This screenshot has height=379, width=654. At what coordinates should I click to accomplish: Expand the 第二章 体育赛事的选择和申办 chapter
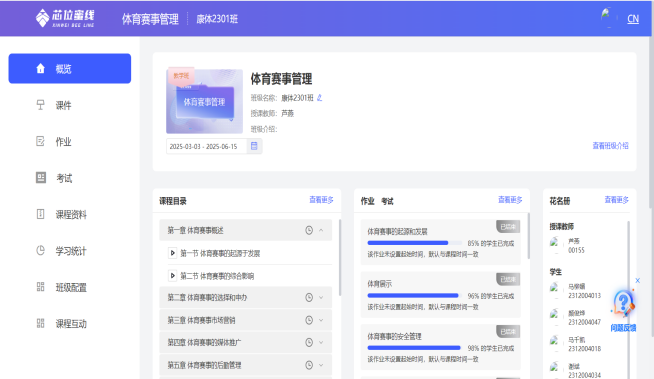tap(321, 298)
